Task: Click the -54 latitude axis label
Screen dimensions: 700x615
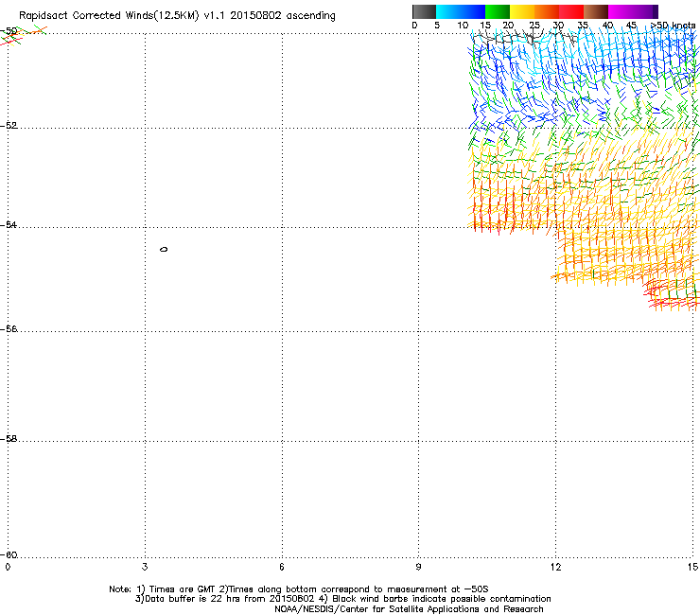Action: click(9, 224)
